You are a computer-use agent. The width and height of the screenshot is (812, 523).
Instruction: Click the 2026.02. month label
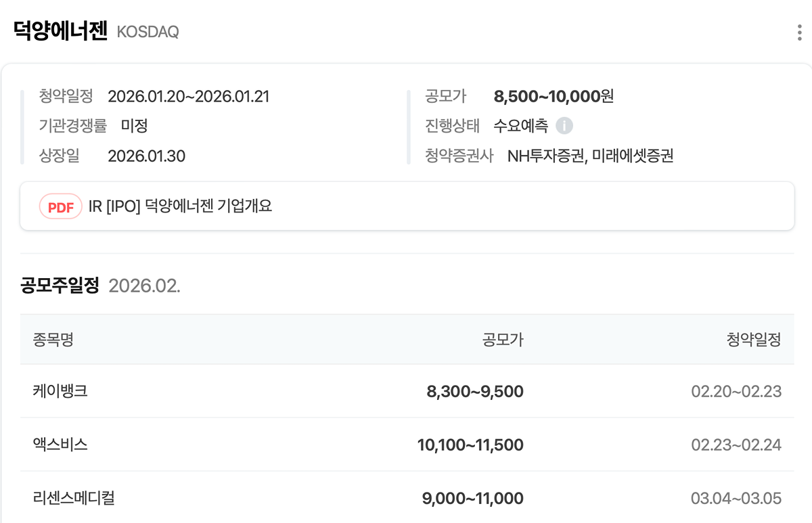(x=144, y=286)
